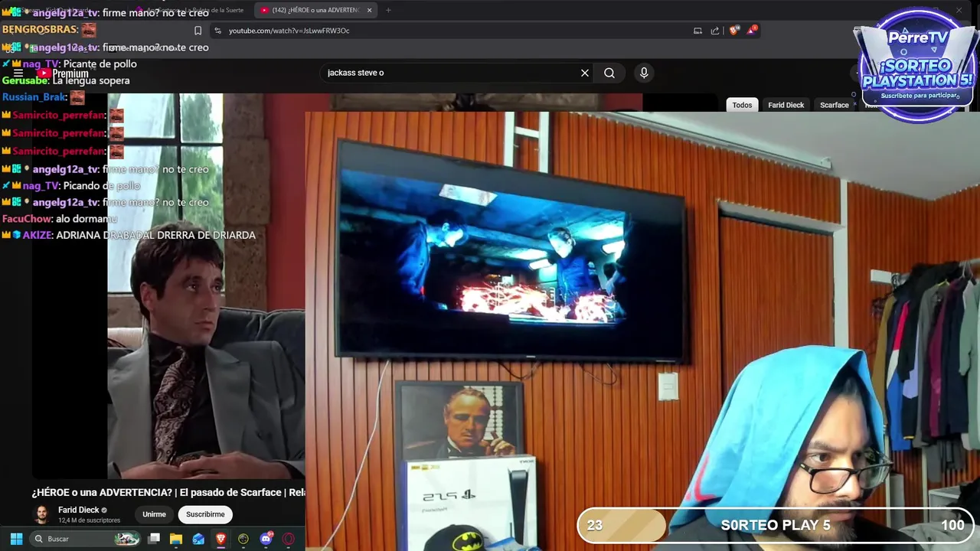Screen dimensions: 980x551
Task: Click the 12,4 M de suscriptores text
Action: [89, 520]
